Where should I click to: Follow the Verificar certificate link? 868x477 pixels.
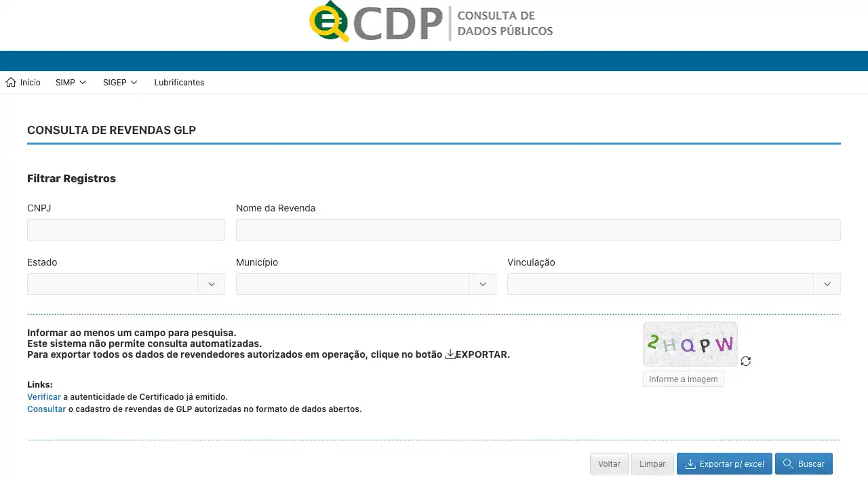pos(44,397)
